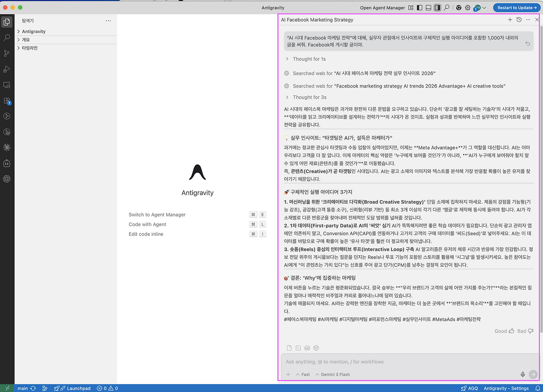Click the file icon above the chat input
543x392 pixels.
[x=289, y=348]
